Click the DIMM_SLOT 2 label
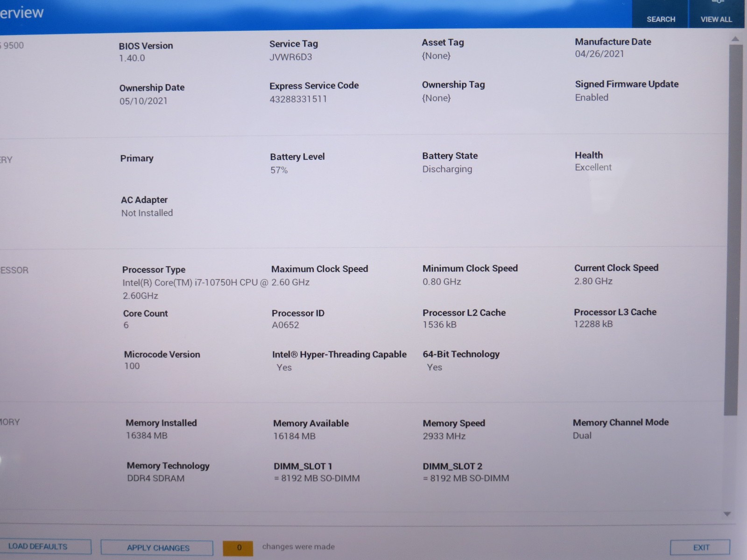Image resolution: width=747 pixels, height=560 pixels. (452, 466)
